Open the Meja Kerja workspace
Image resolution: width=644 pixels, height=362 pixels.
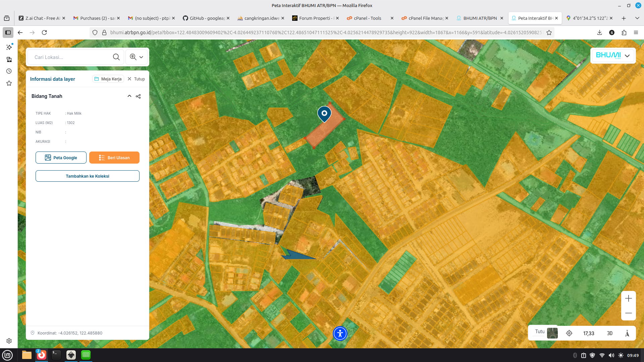click(108, 79)
